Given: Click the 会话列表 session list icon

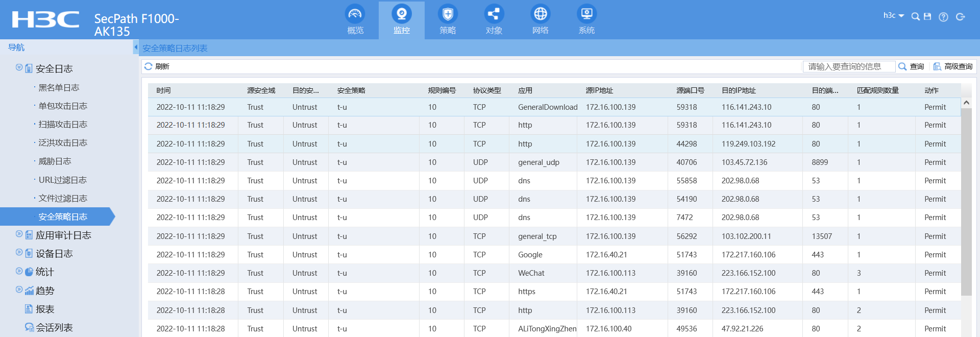Looking at the screenshot, I should [29, 327].
